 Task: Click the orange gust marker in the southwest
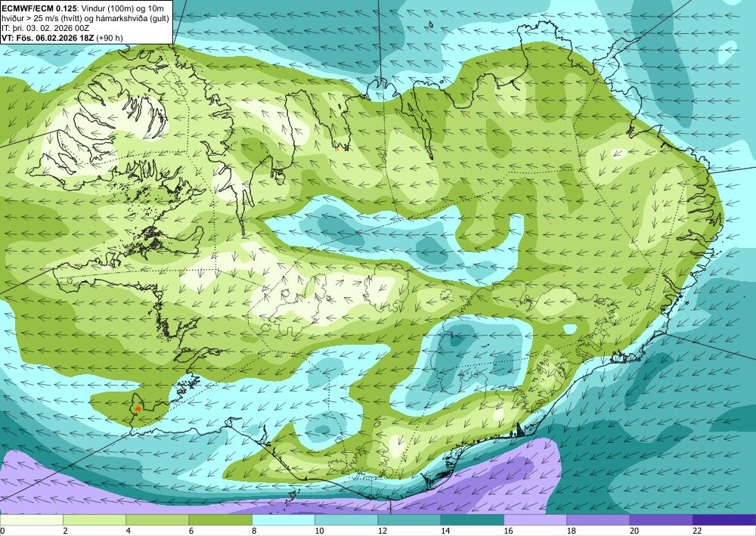pyautogui.click(x=138, y=409)
